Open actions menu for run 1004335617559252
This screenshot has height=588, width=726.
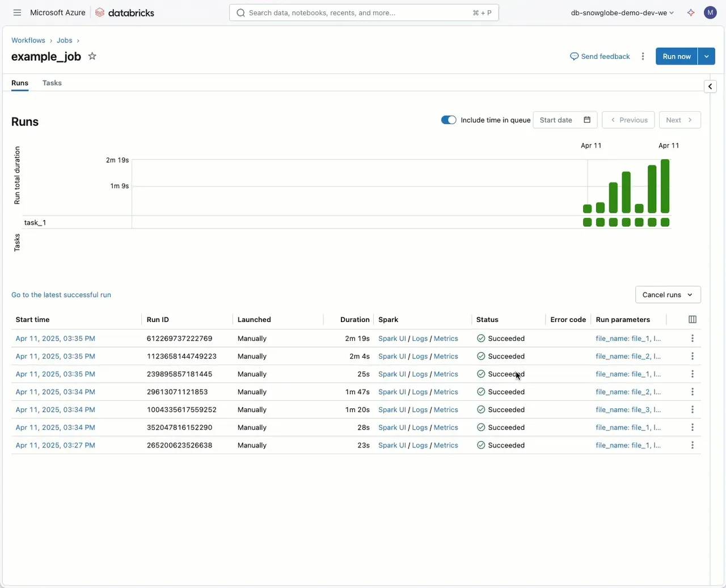693,409
